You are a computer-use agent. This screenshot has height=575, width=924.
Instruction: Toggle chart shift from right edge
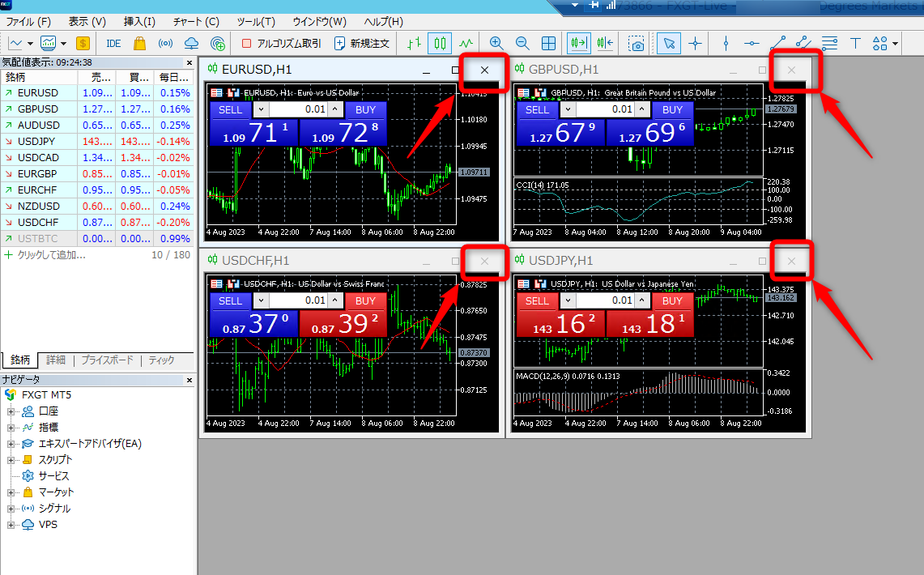click(x=605, y=44)
